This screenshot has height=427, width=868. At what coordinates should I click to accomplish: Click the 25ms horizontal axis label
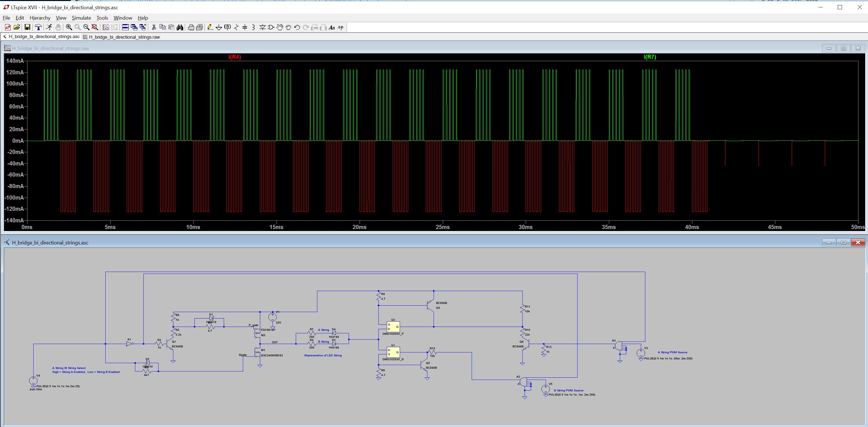pyautogui.click(x=443, y=227)
